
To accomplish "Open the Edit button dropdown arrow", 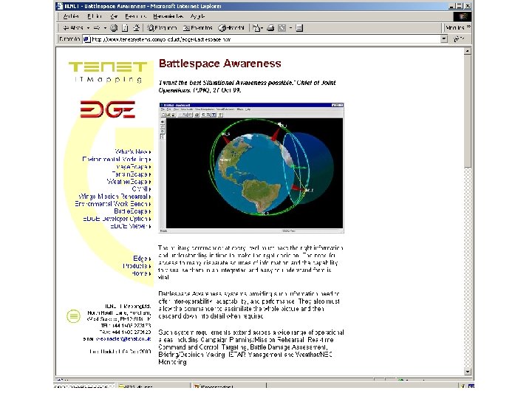I will [291, 28].
